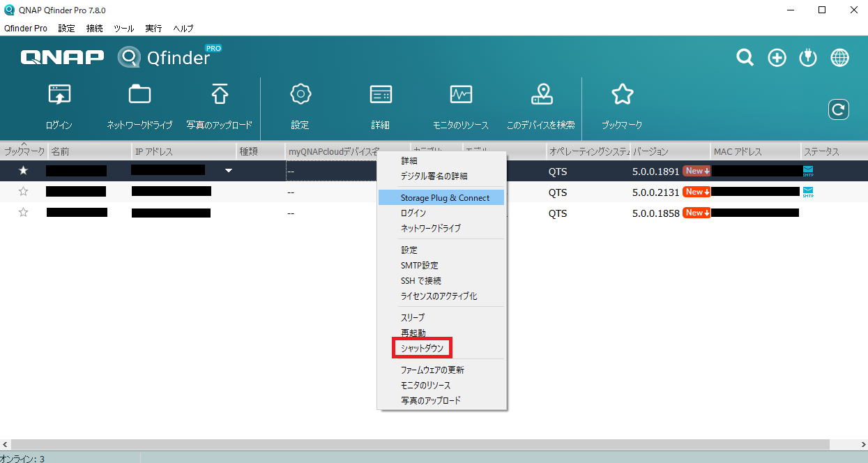Toggle bookmark star on second device row
Screen dimensions: 868x463
pos(23,192)
